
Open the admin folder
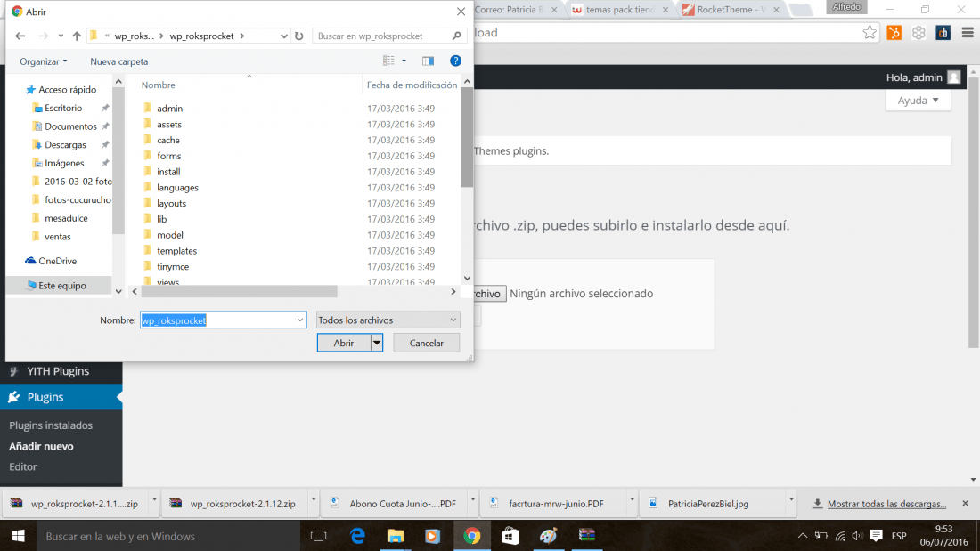click(x=169, y=108)
